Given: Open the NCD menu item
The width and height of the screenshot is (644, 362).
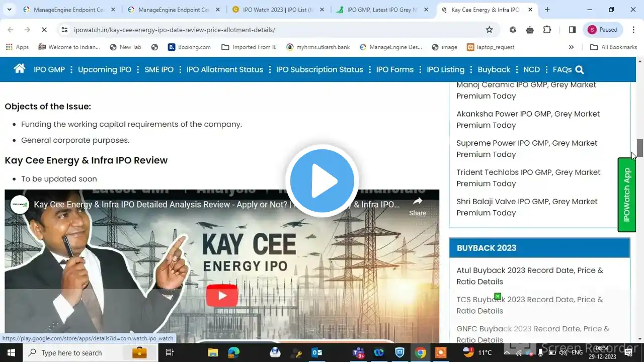Looking at the screenshot, I should [x=531, y=70].
